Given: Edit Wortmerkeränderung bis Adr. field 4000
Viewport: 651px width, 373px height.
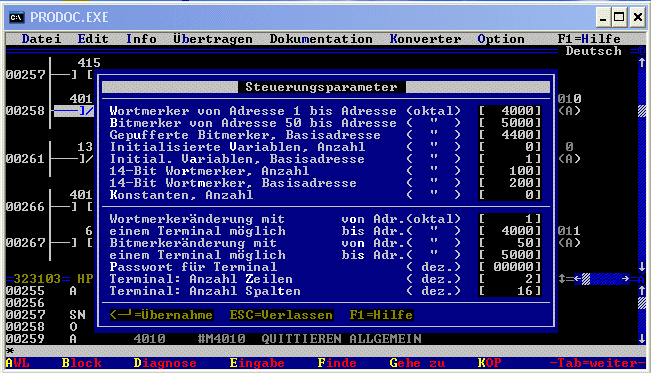Looking at the screenshot, I should point(510,231).
